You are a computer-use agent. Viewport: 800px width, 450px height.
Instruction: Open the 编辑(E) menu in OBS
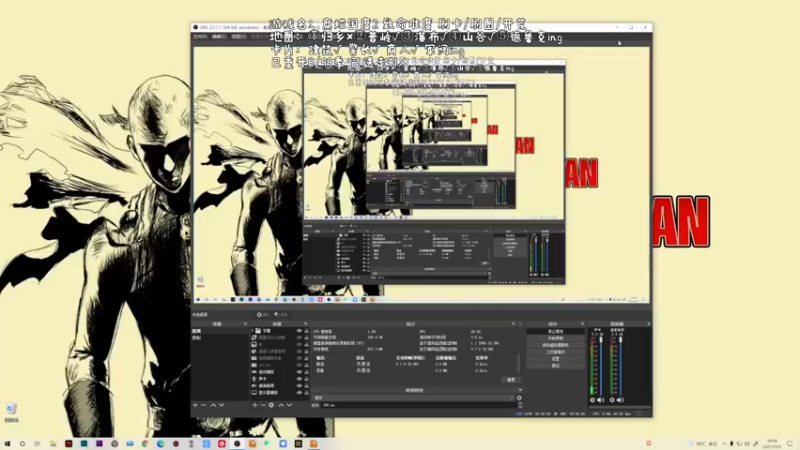click(219, 37)
